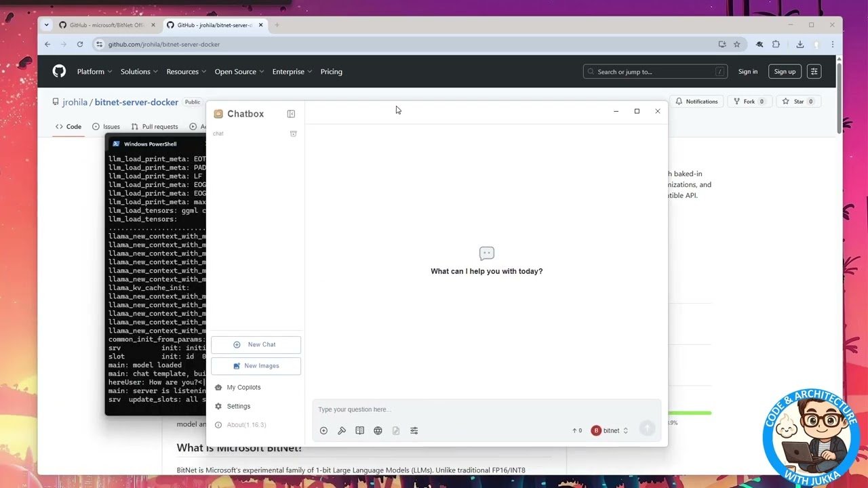Click the site info icon in address bar

pyautogui.click(x=99, y=44)
